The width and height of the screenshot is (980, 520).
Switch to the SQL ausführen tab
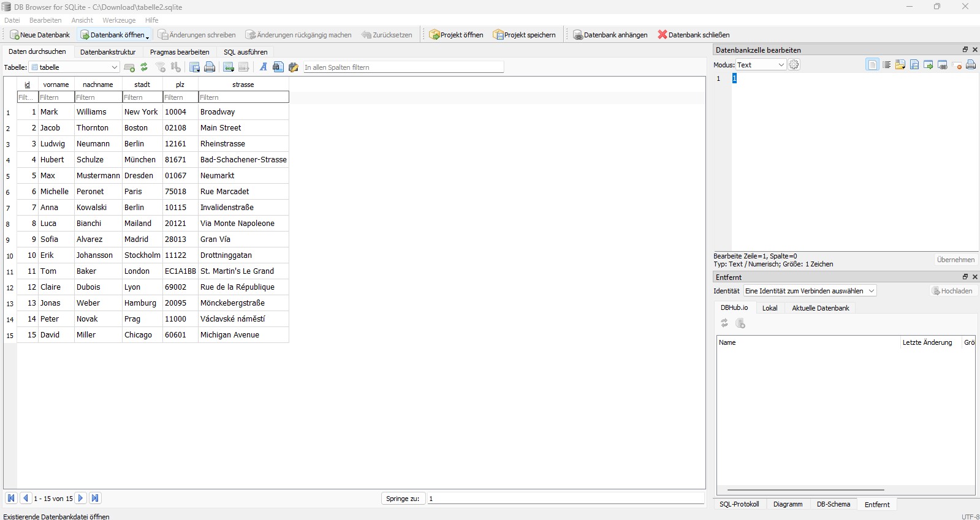pos(245,52)
